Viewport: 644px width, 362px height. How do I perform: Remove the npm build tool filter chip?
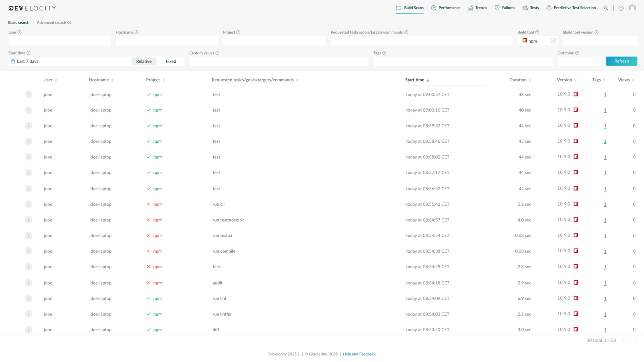click(553, 40)
